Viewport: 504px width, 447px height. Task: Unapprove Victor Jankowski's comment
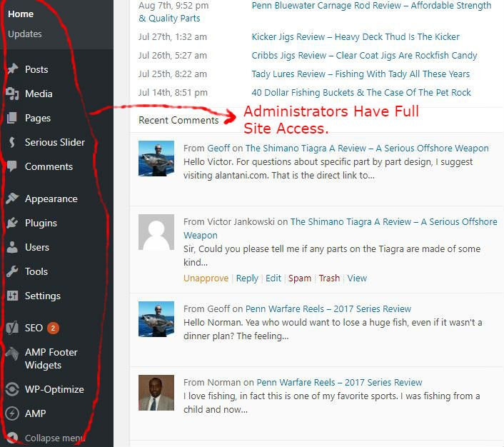pos(206,278)
